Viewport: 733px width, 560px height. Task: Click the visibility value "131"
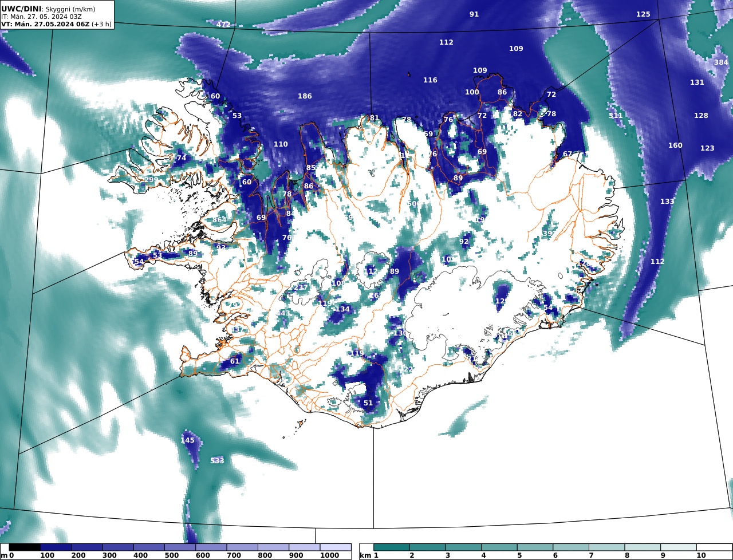697,82
